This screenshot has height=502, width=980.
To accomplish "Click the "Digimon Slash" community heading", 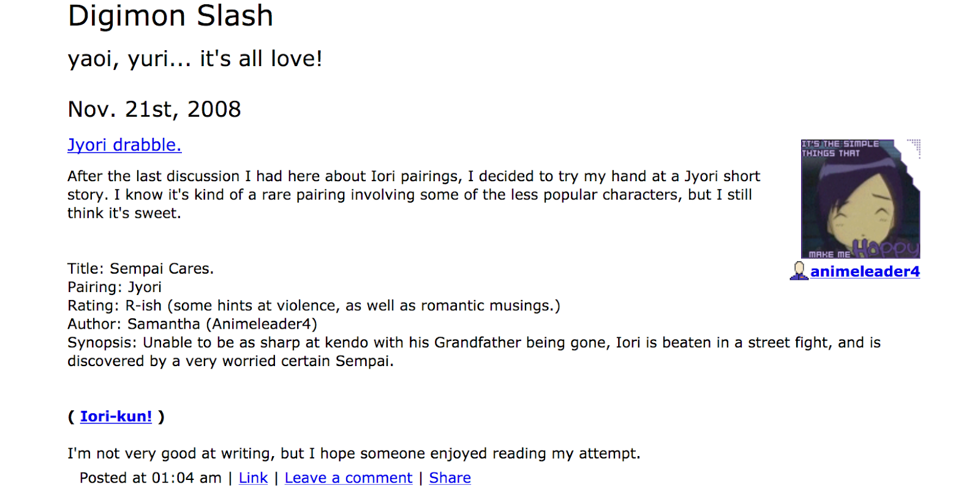I will pos(170,15).
